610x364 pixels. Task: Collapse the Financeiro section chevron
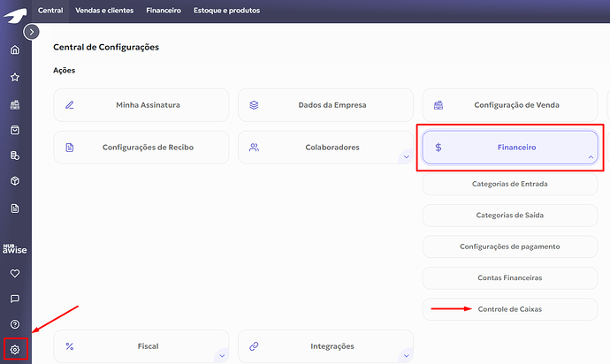[591, 157]
